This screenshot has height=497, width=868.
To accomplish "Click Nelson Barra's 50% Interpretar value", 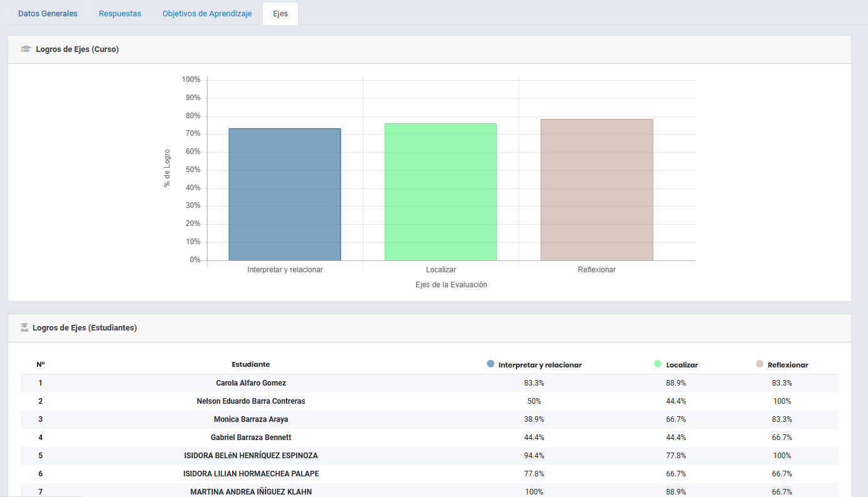I will coord(534,401).
